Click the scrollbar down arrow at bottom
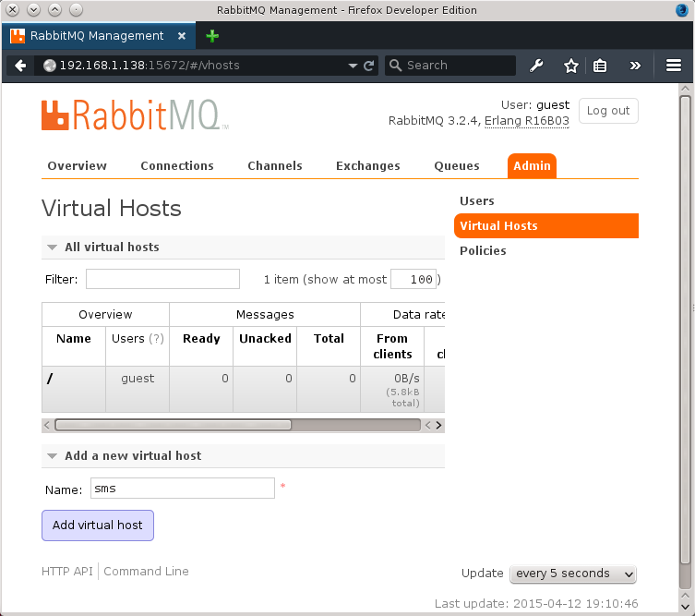The image size is (695, 616). (x=685, y=606)
